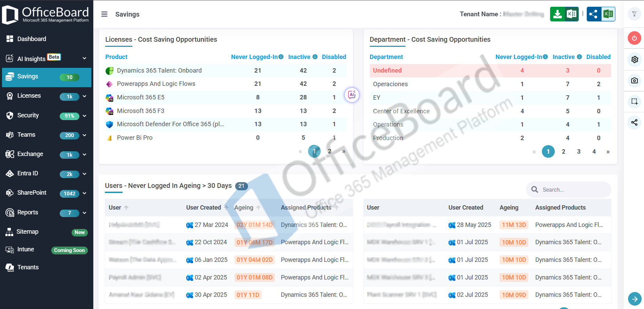Go to page 3 of Department table
Viewport: 644px width, 309px height.
pyautogui.click(x=579, y=152)
